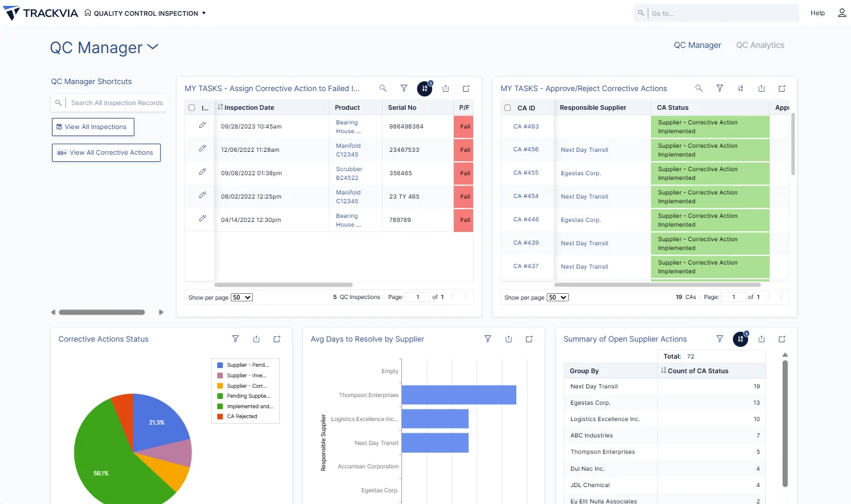Filter the Avg Days to Resolve chart

[x=488, y=339]
